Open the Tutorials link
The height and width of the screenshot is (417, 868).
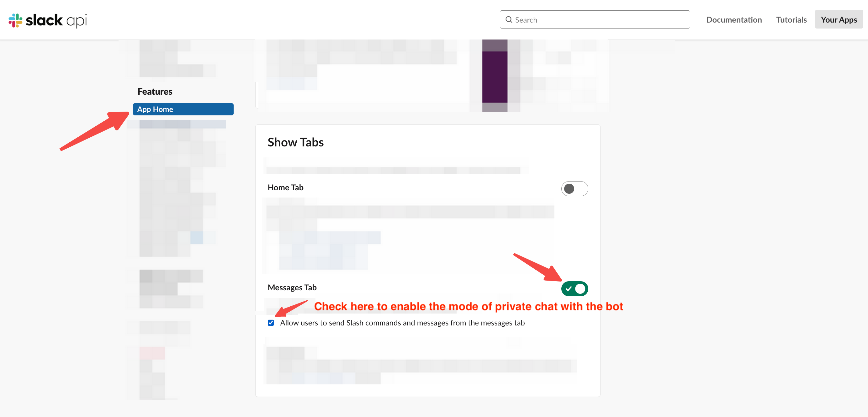click(791, 19)
